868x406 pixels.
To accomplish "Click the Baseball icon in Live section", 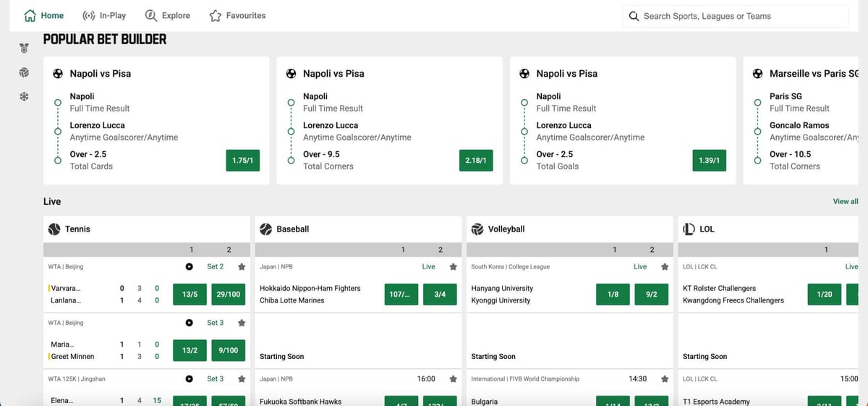I will tap(265, 229).
